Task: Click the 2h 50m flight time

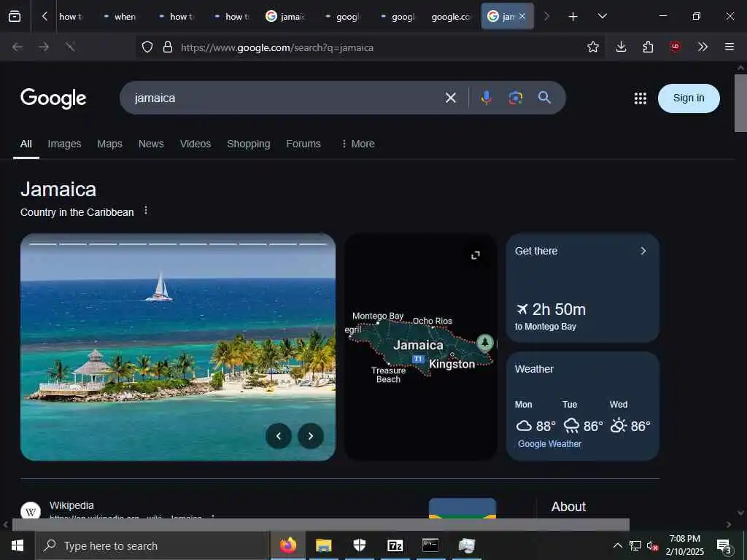Action: click(551, 309)
